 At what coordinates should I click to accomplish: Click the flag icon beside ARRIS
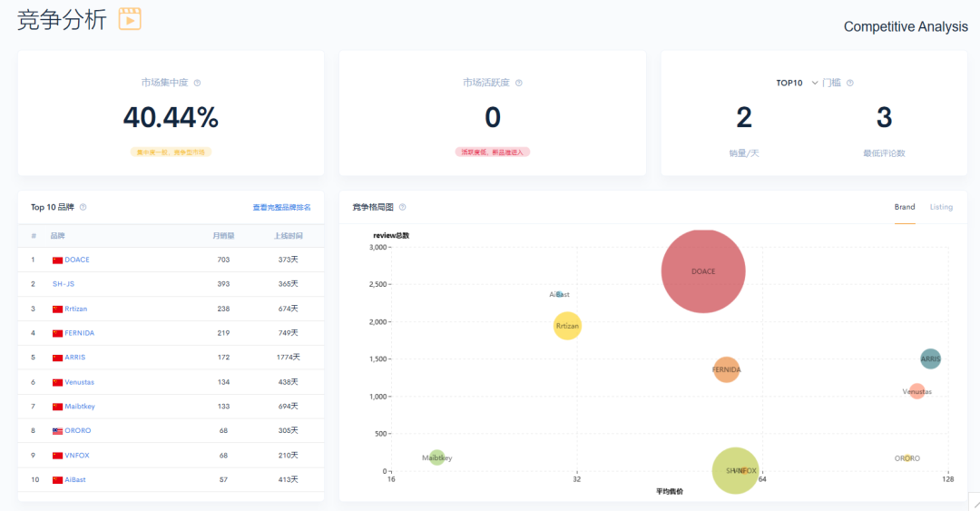click(57, 358)
